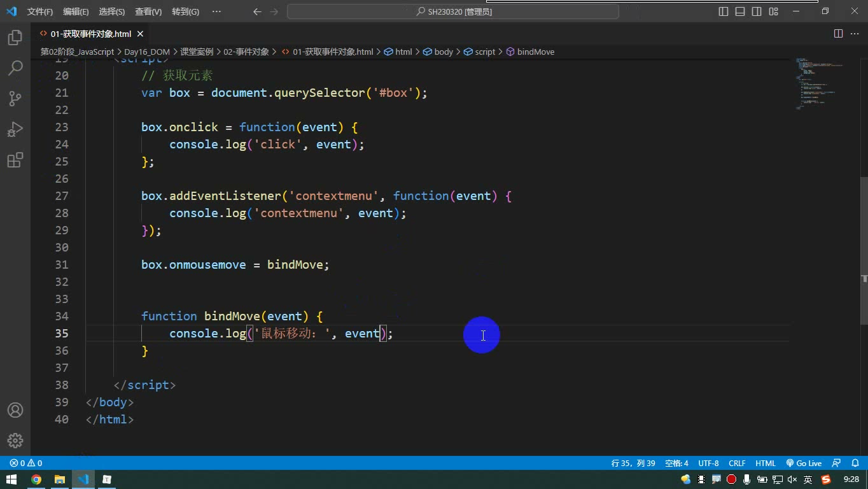Open the Run and Debug view
868x489 pixels.
point(15,129)
